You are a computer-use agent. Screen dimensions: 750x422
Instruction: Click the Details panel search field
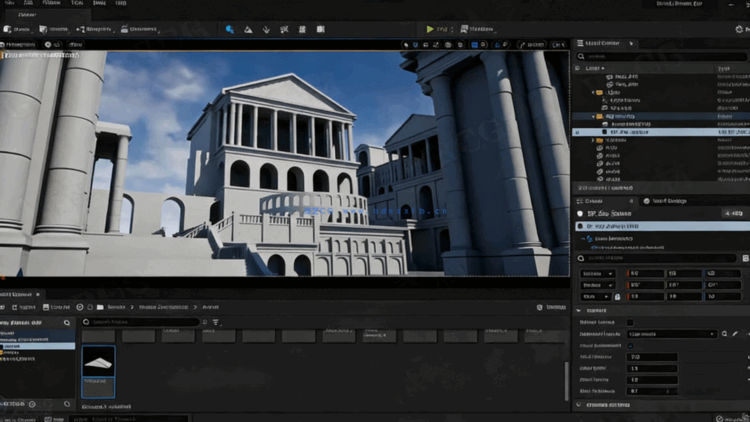[657, 258]
